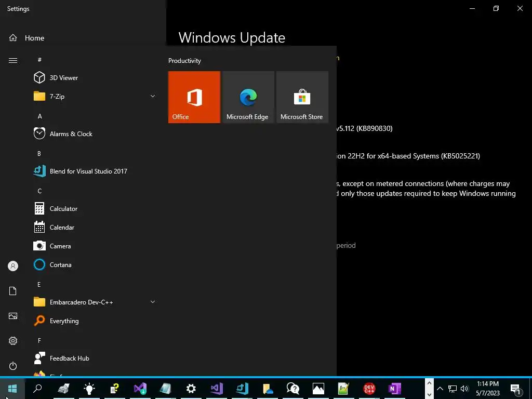The height and width of the screenshot is (399, 532).
Task: Open Blend taskbar icon
Action: point(242,389)
